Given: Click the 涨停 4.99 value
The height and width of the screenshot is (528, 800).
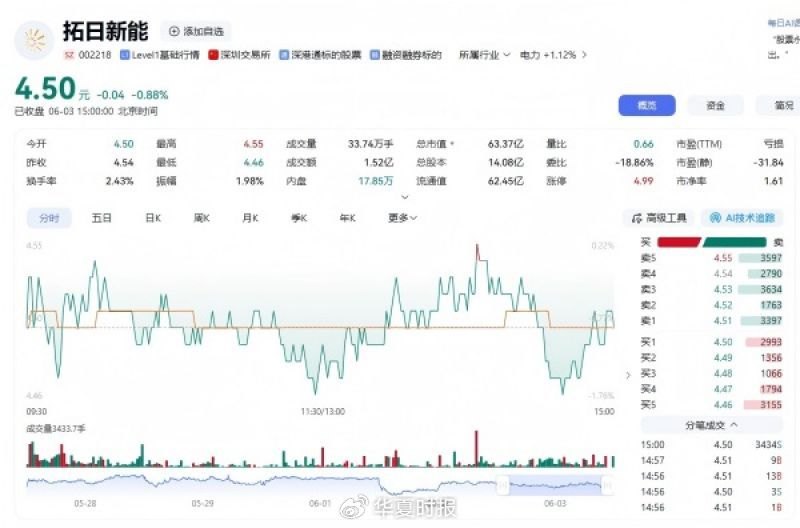Looking at the screenshot, I should [x=643, y=181].
